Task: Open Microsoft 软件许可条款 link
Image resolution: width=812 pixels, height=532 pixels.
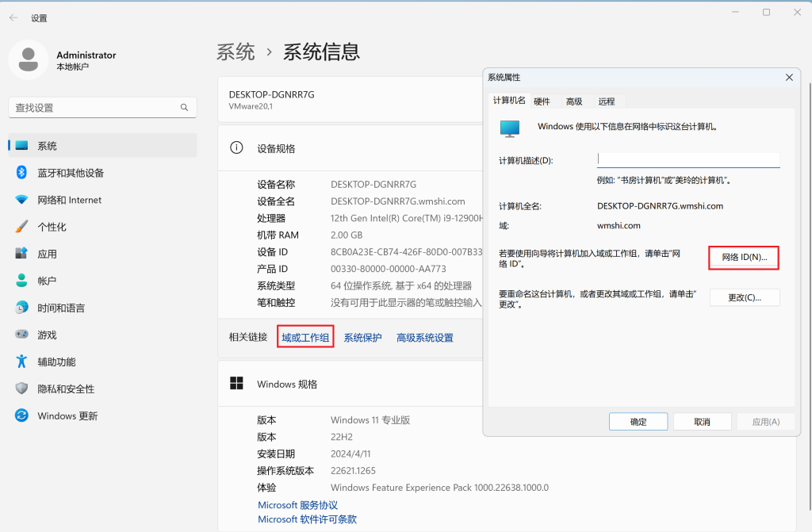Action: (307, 519)
